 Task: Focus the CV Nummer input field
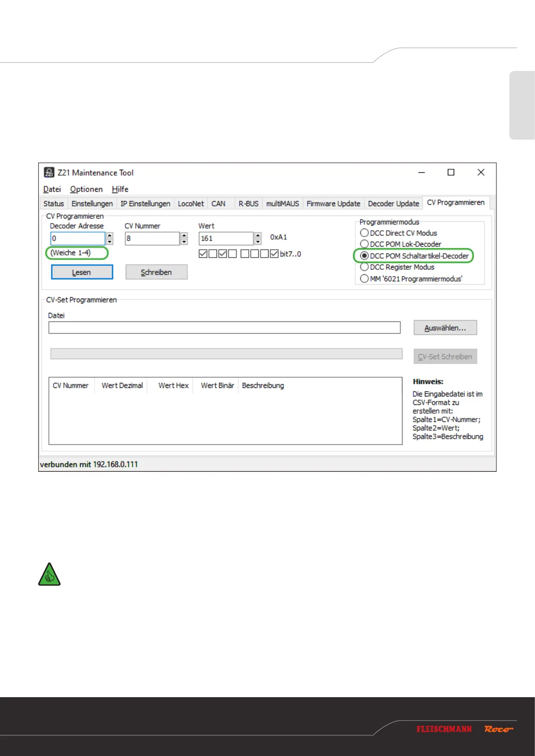pos(152,238)
